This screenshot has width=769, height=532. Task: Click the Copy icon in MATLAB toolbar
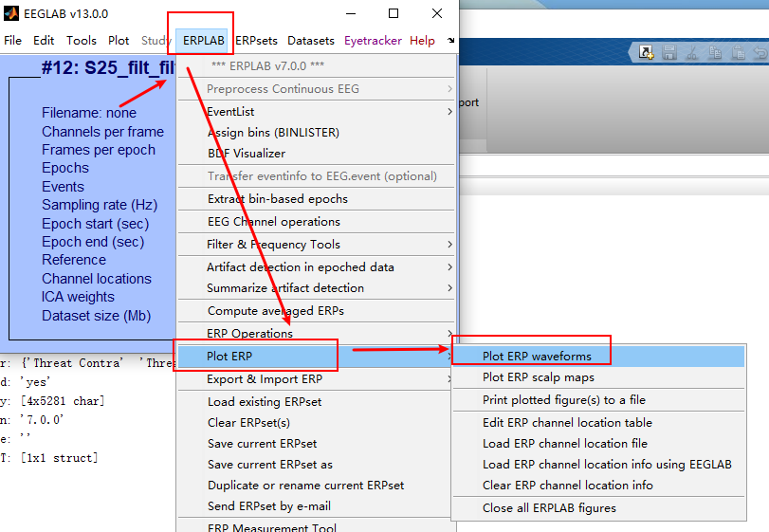715,52
